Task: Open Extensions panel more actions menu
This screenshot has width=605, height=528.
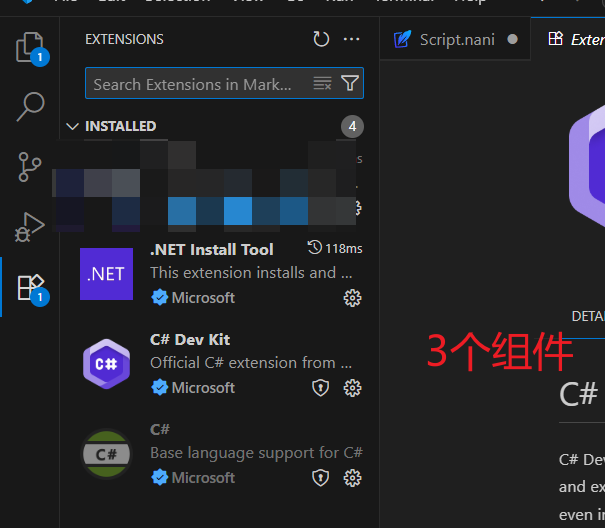Action: coord(352,39)
